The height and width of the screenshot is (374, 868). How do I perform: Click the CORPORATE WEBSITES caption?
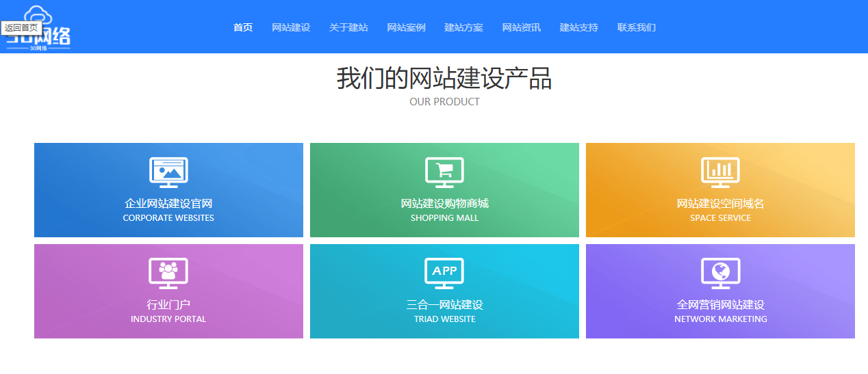168,218
